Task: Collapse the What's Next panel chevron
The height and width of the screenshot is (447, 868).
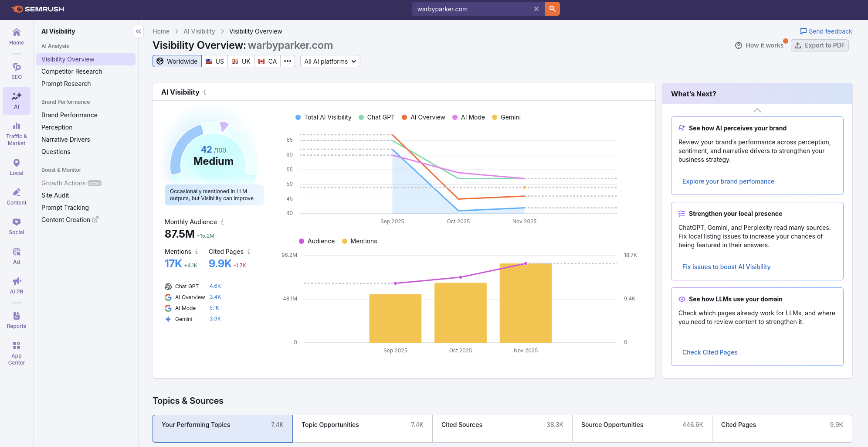Action: (x=757, y=110)
